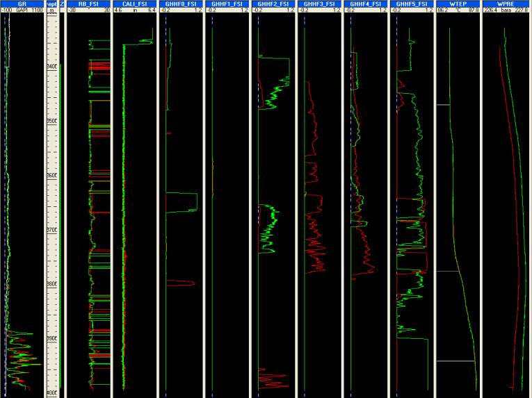532x398 pixels.
Task: Select the GR track header
Action: pyautogui.click(x=22, y=3)
